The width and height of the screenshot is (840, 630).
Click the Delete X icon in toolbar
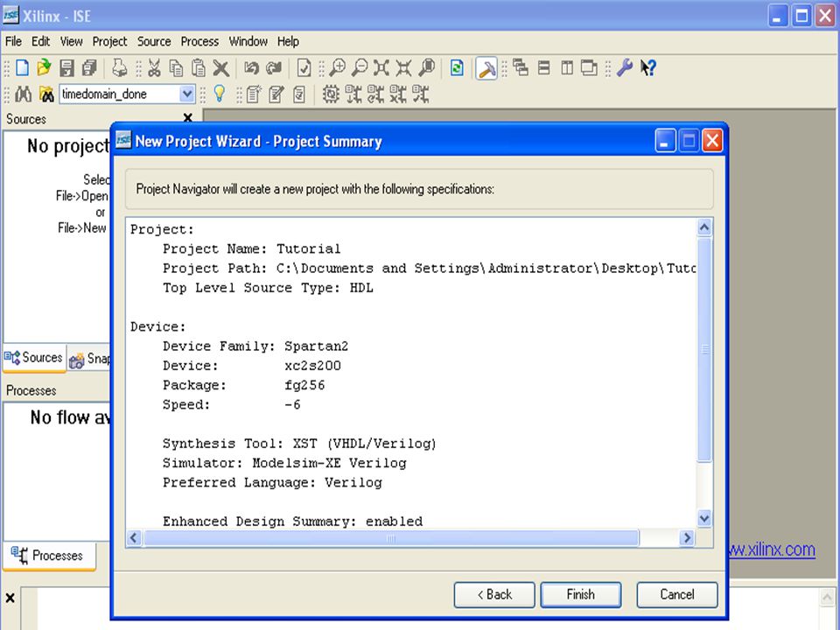coord(220,68)
